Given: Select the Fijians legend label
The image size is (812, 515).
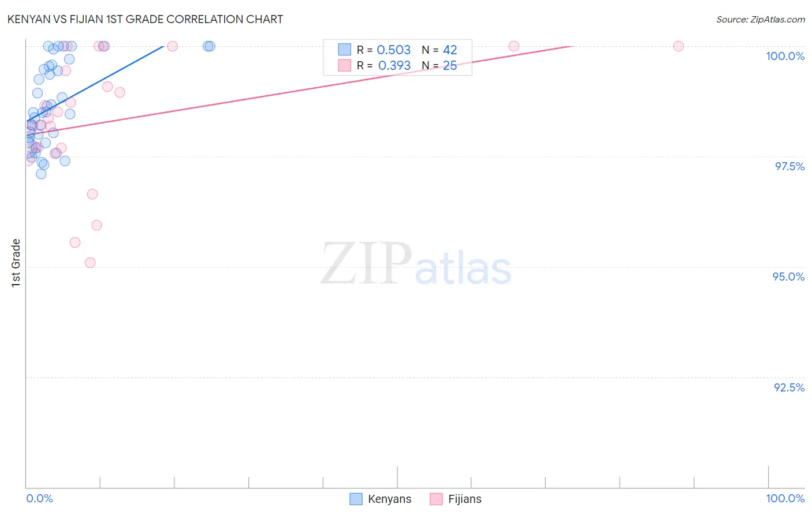Looking at the screenshot, I should click(x=465, y=499).
